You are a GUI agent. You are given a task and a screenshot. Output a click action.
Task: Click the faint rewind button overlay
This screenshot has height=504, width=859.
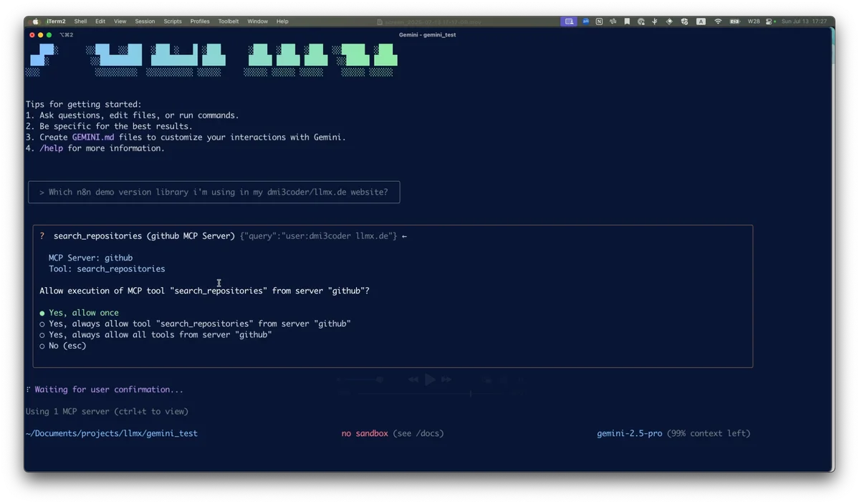[413, 379]
